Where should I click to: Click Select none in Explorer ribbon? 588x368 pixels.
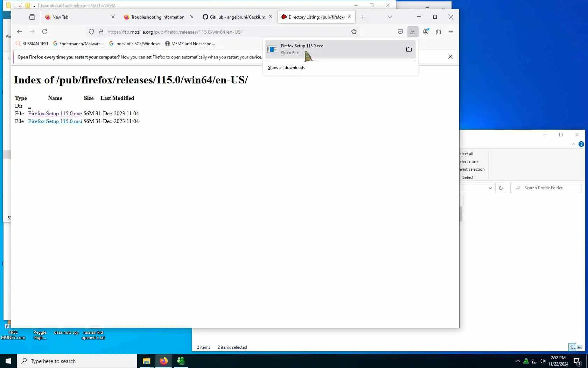point(469,162)
